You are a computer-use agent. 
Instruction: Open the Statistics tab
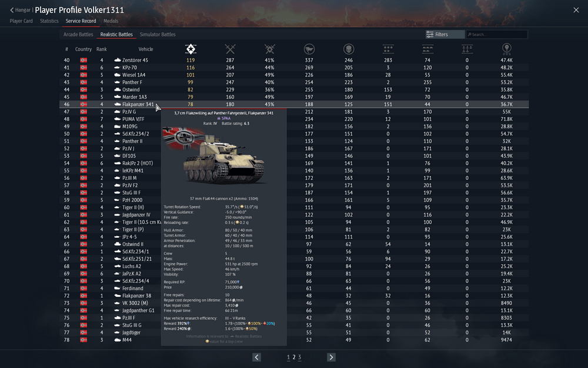[49, 21]
